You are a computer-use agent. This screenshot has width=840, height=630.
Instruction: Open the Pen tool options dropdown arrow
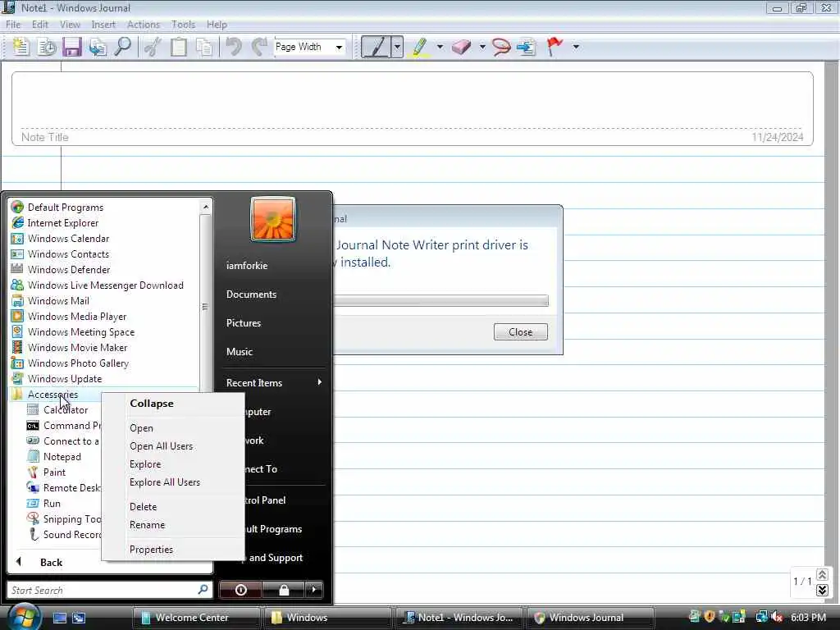click(398, 47)
